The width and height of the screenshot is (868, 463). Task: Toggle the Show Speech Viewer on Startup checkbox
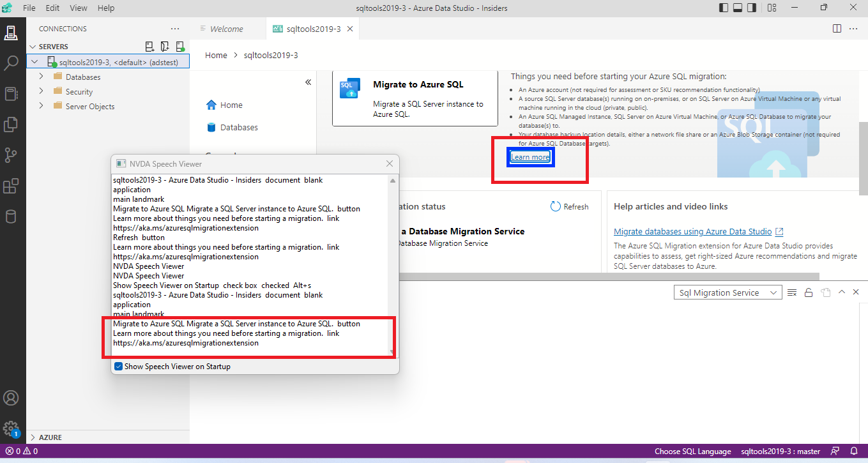click(118, 366)
